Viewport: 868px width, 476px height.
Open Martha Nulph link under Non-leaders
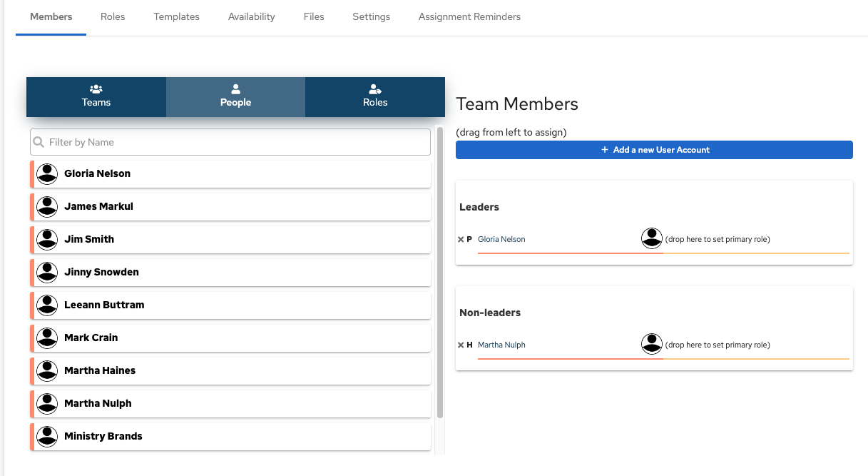(501, 345)
